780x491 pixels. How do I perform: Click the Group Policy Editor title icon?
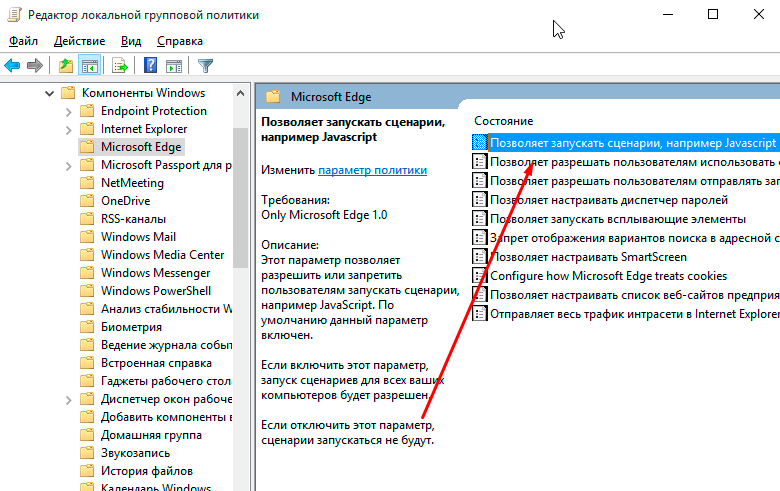coord(14,15)
